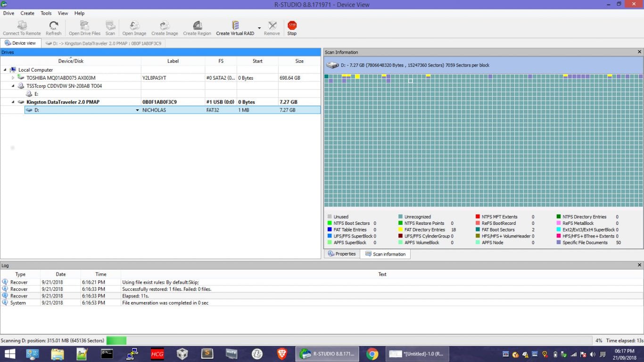This screenshot has height=362, width=644.
Task: Expand the TOSHIBA MQ01ABD075 drive node
Action: tap(13, 78)
